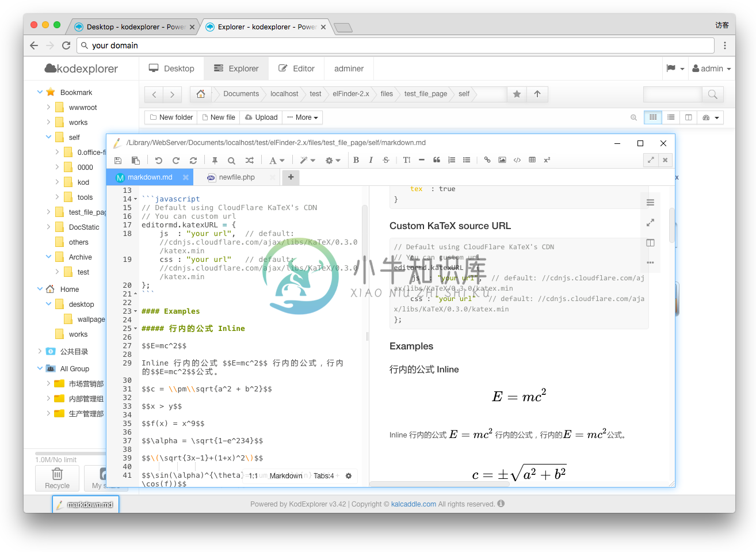This screenshot has height=552, width=756.
Task: Switch explorer to icon grid view
Action: (653, 117)
